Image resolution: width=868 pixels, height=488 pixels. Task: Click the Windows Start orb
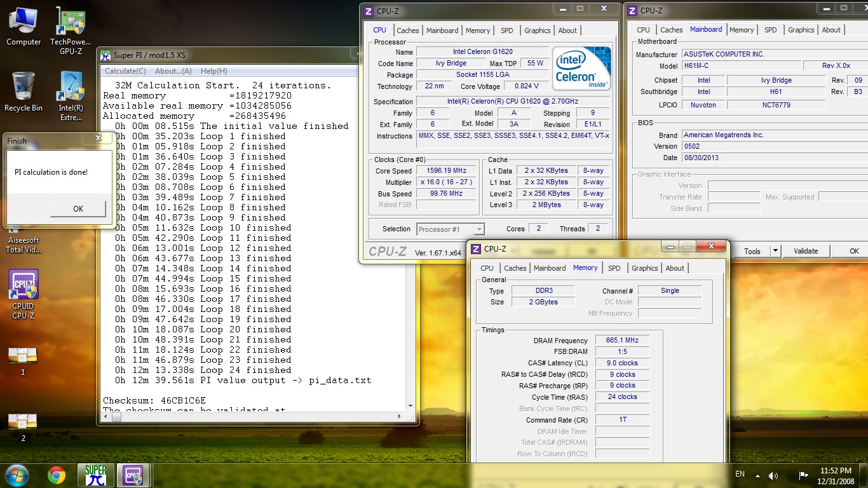17,475
